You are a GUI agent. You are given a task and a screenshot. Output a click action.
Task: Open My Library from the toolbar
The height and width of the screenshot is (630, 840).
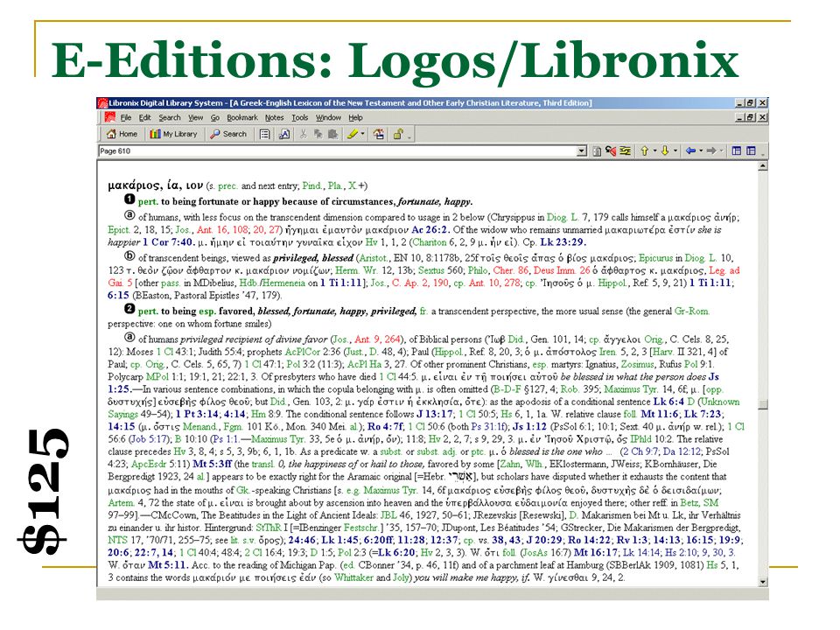tap(173, 134)
